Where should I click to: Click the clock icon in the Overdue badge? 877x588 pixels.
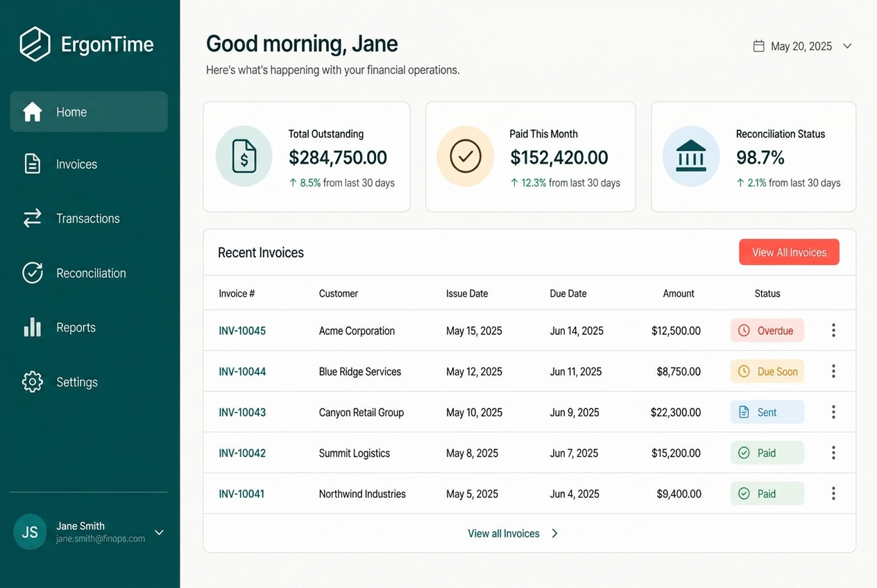click(744, 331)
